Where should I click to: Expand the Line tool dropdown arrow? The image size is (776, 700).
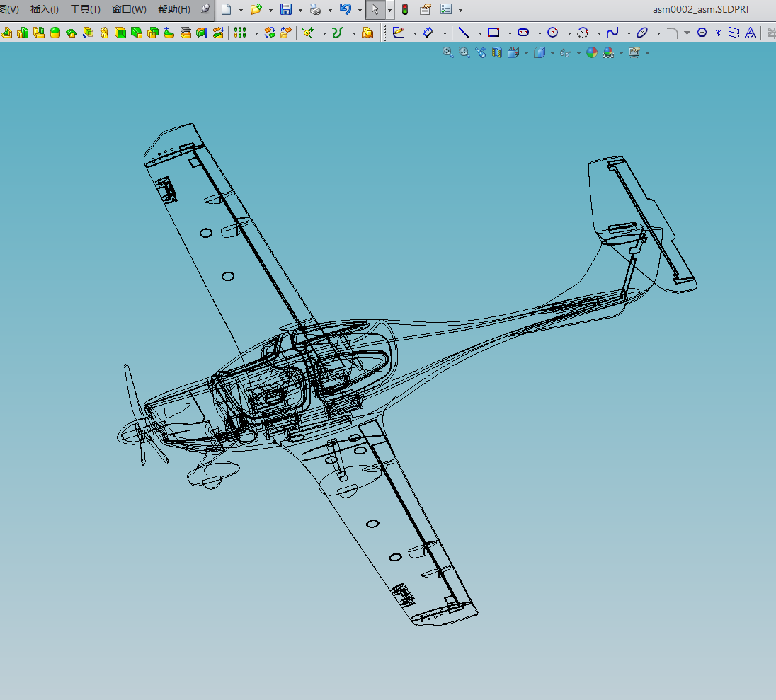coord(480,33)
